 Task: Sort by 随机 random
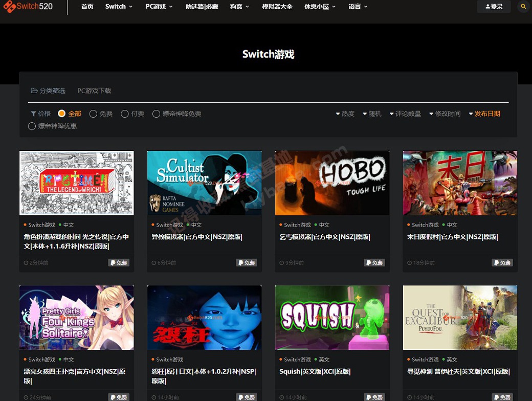click(372, 114)
